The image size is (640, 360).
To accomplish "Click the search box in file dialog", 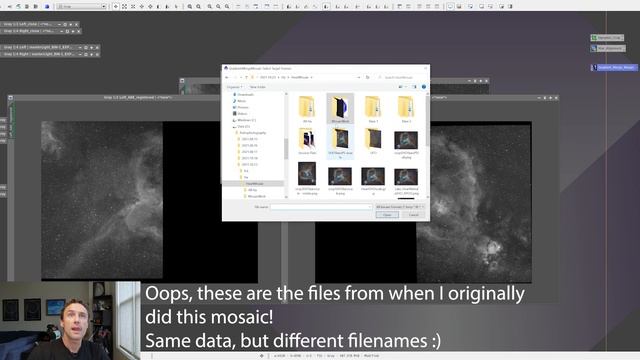I will [401, 77].
